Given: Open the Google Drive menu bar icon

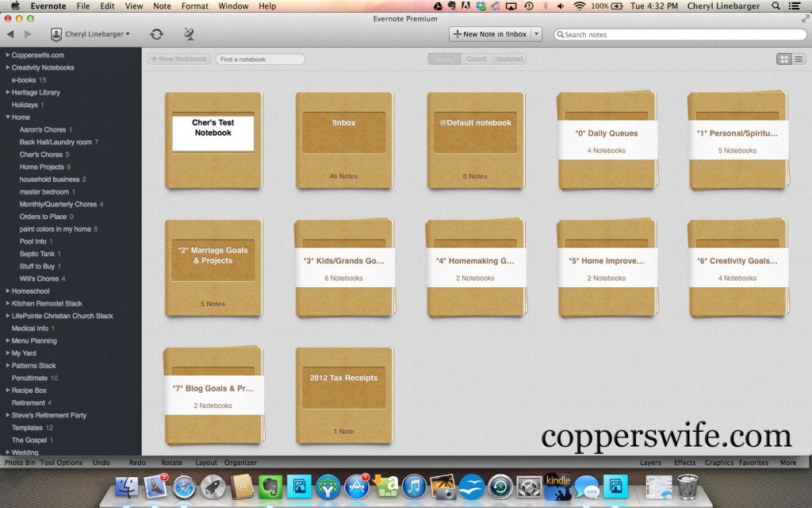Looking at the screenshot, I should pyautogui.click(x=438, y=6).
